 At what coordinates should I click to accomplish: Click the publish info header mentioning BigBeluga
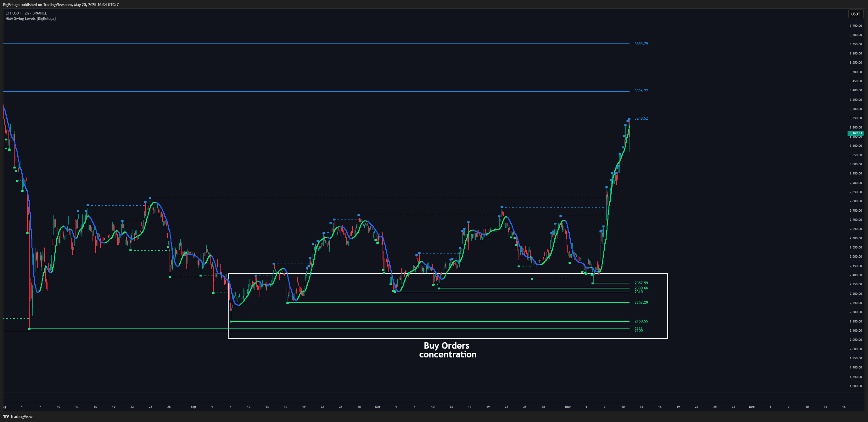(61, 4)
